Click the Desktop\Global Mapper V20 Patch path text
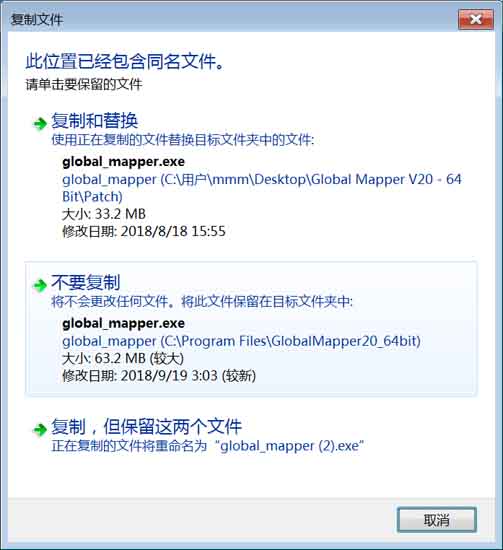This screenshot has width=503, height=550. coord(262,188)
